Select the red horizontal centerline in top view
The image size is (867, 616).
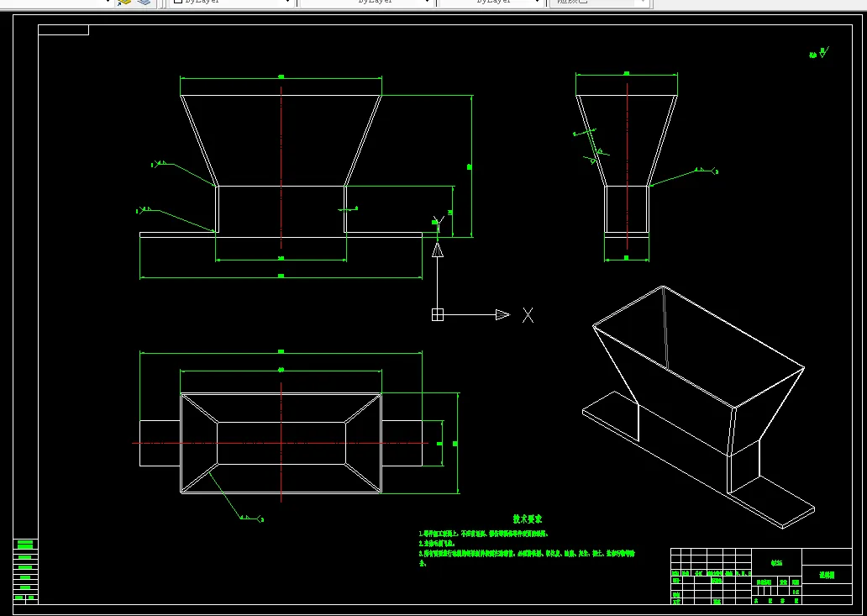pos(281,443)
